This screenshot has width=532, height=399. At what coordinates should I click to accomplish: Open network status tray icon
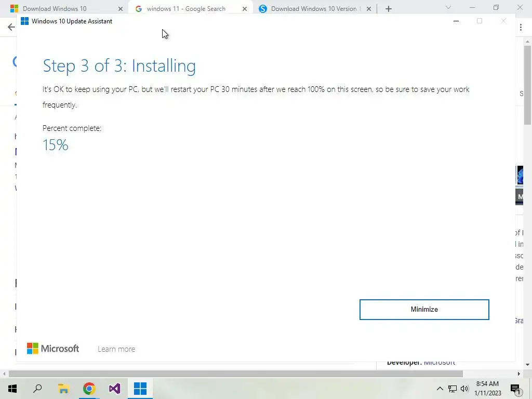coord(453,389)
